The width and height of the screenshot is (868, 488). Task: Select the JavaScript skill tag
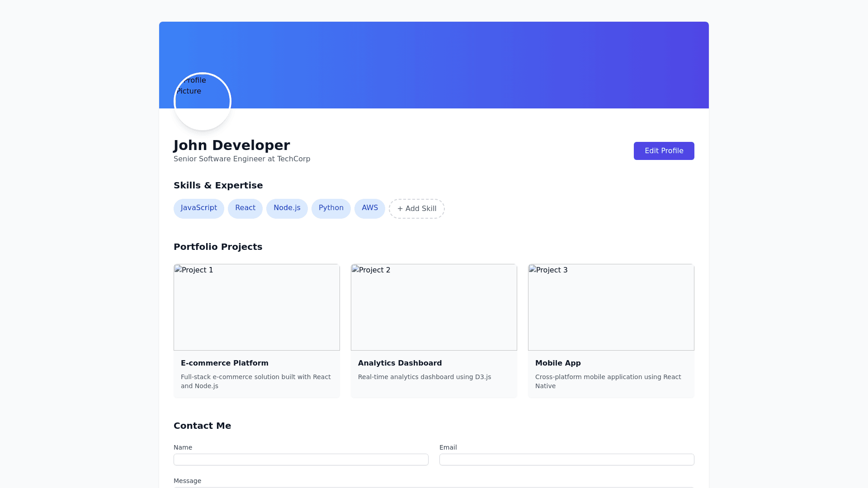click(x=199, y=208)
